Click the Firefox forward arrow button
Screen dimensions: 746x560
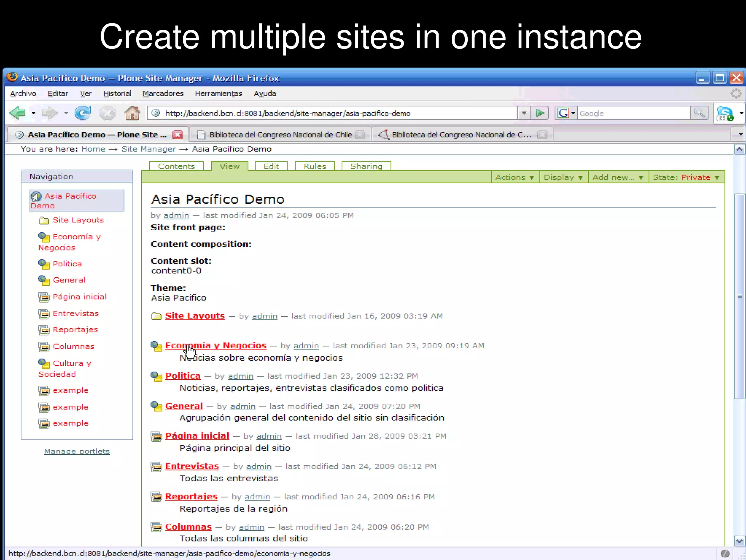tap(50, 113)
